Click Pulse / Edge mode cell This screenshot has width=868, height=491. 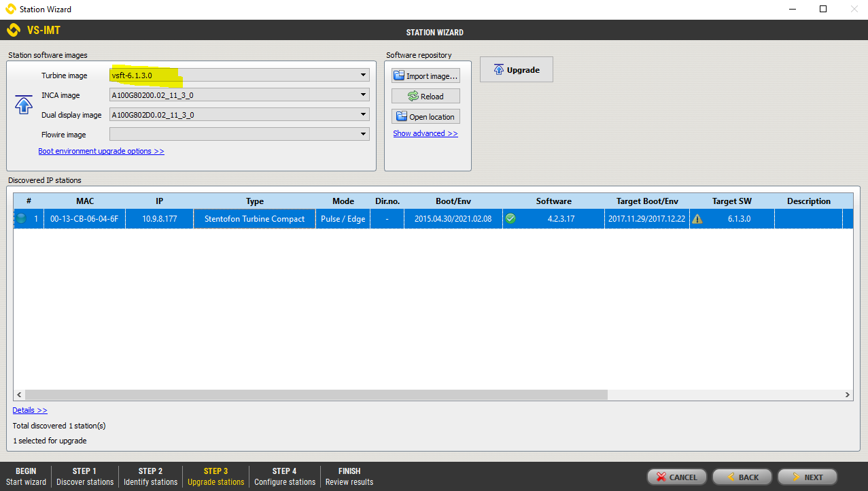click(x=343, y=219)
